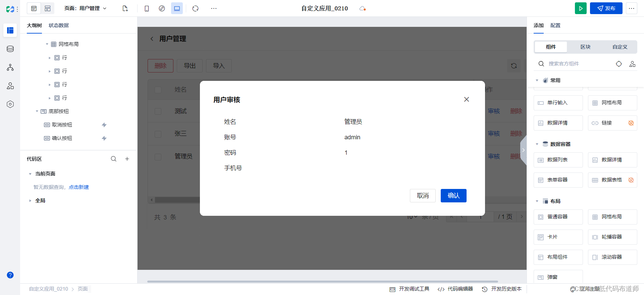Viewport: 644px width, 295px height.
Task: Click 取消 in the dialog
Action: pos(423,196)
